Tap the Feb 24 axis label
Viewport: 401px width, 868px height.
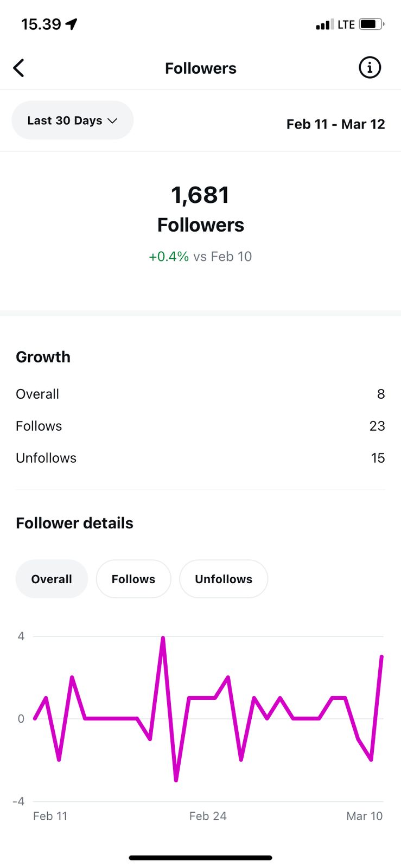(x=208, y=816)
